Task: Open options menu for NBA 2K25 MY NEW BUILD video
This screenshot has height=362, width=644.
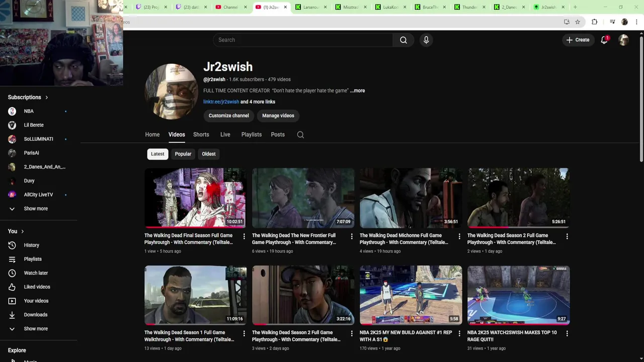Action: coord(459,333)
